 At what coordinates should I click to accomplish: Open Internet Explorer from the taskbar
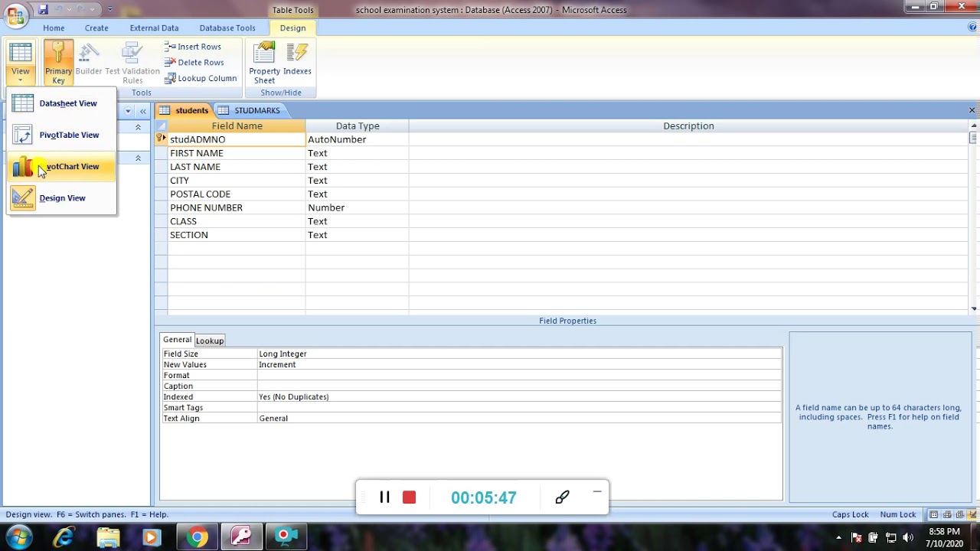(64, 537)
